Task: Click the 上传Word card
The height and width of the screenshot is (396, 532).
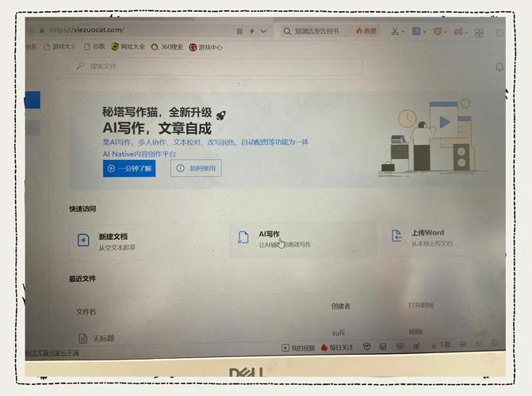Action: [445, 238]
